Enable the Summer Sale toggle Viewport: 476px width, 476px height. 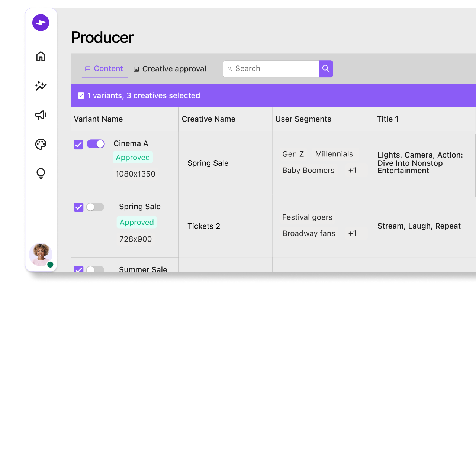coord(95,269)
